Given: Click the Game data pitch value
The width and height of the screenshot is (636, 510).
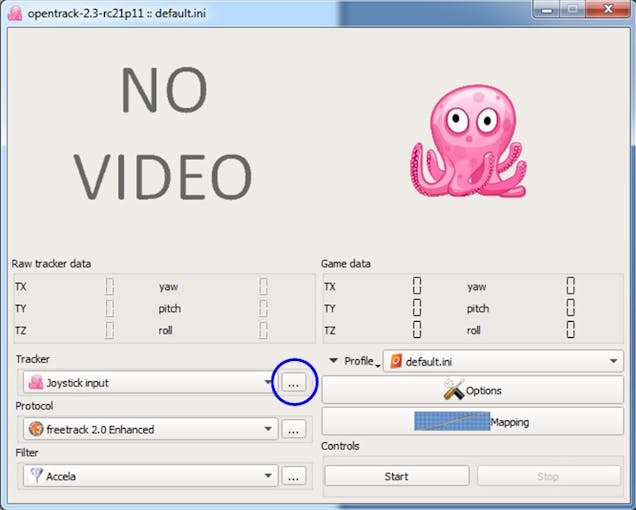Looking at the screenshot, I should [x=571, y=308].
